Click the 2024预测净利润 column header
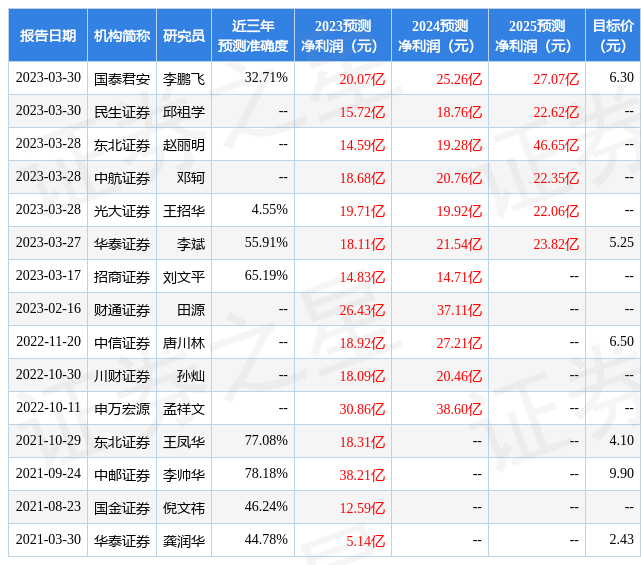 tap(439, 36)
